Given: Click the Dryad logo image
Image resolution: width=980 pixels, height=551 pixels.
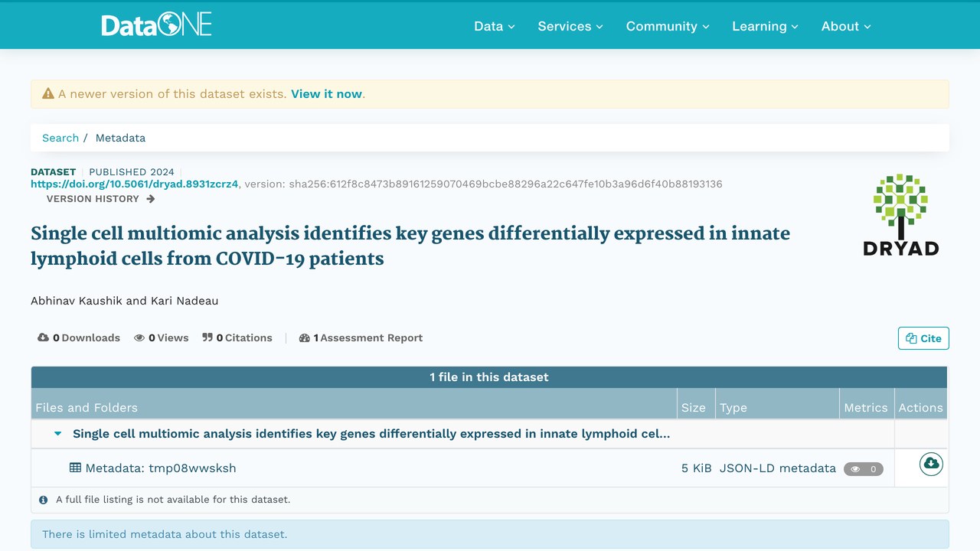Looking at the screenshot, I should click(900, 214).
